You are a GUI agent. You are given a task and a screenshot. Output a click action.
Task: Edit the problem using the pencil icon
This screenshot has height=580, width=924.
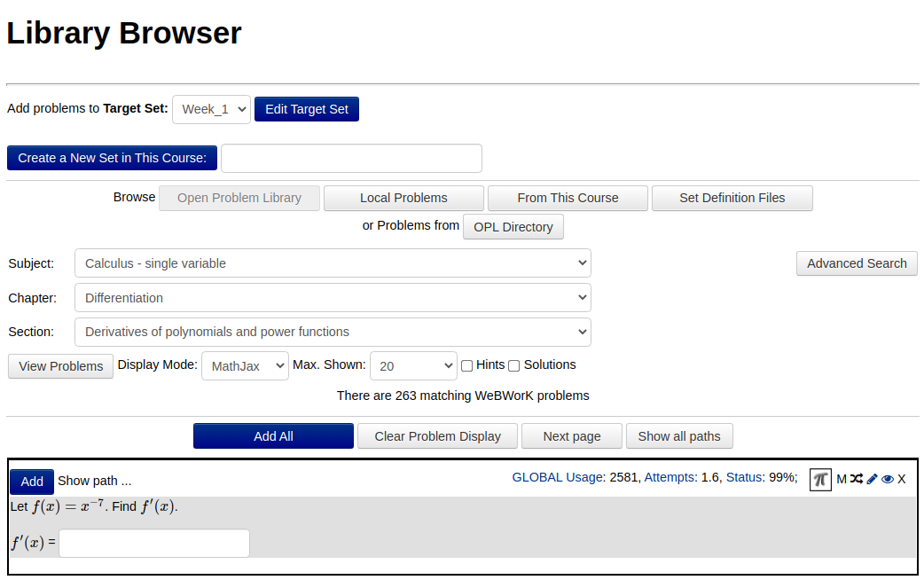coord(873,479)
